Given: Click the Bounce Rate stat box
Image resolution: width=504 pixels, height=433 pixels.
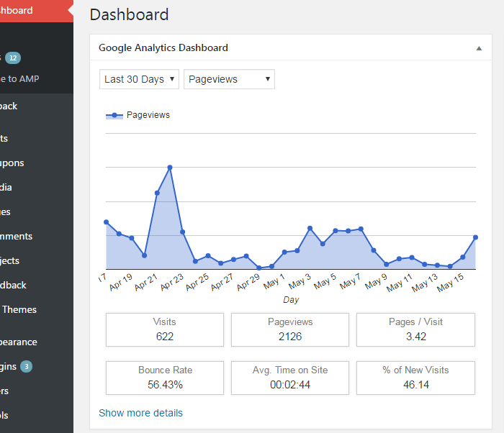Looking at the screenshot, I should (x=165, y=378).
